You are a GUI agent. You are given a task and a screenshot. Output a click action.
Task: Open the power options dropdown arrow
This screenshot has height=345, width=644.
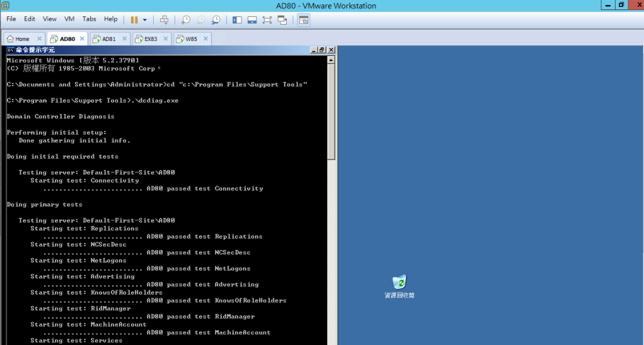145,20
